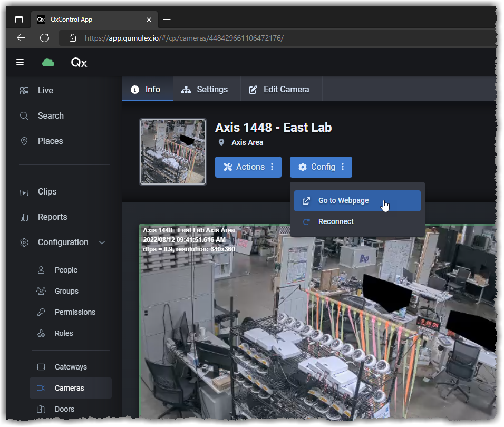Image resolution: width=504 pixels, height=427 pixels.
Task: Open the browser tab actions icon
Action: (x=19, y=20)
